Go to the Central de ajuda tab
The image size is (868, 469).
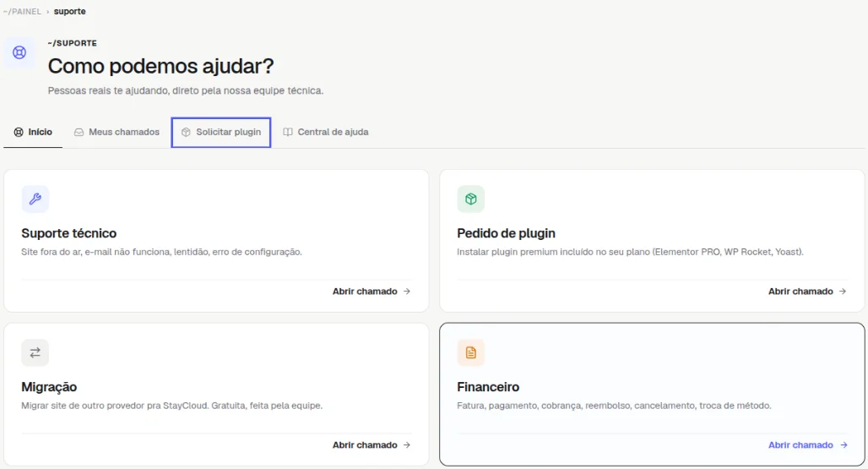pos(326,132)
